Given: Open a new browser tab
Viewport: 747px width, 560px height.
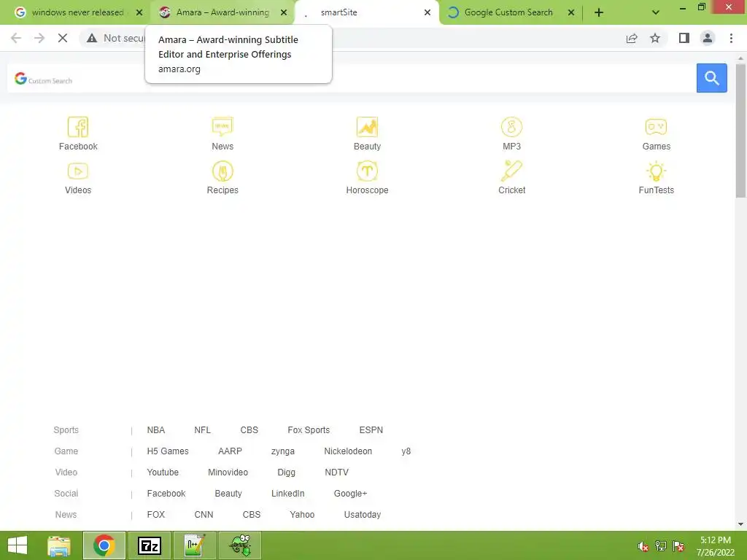Looking at the screenshot, I should point(599,12).
